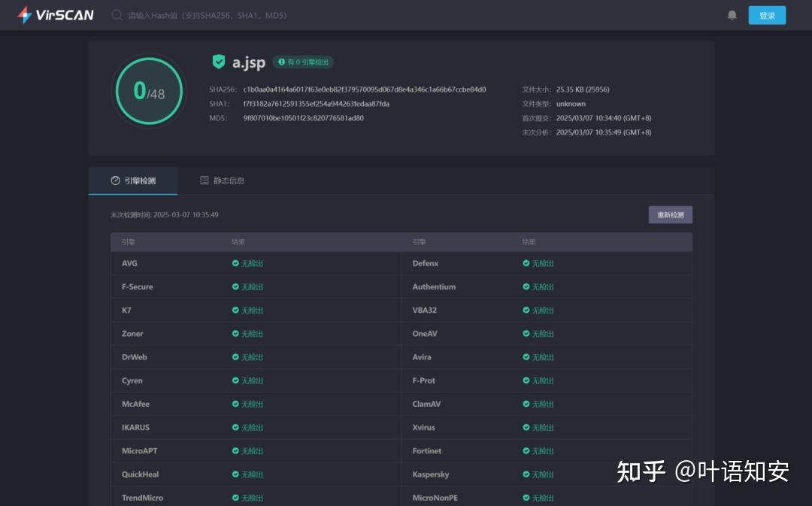Click the green check icon in AVG row
Image resolution: width=812 pixels, height=506 pixels.
(x=235, y=263)
